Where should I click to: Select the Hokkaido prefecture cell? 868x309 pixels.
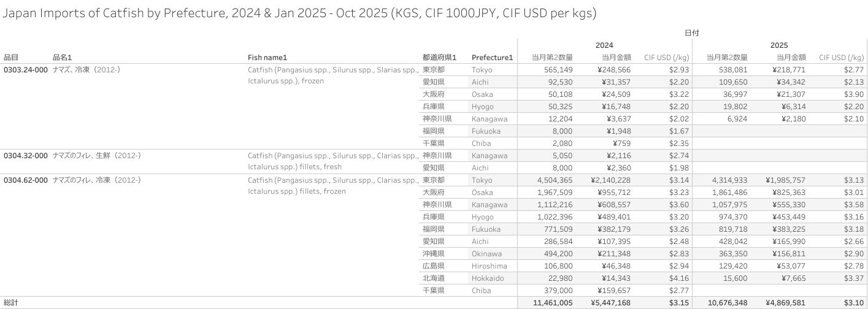pos(488,278)
